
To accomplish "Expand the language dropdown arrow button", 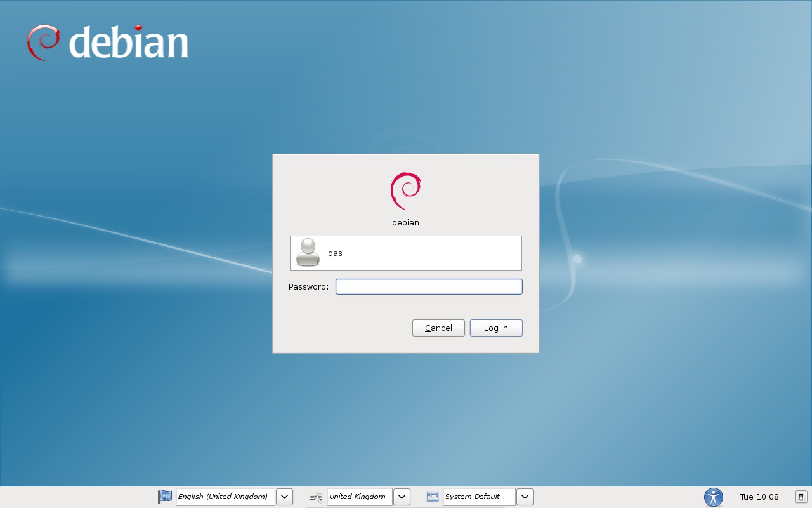I will 284,497.
